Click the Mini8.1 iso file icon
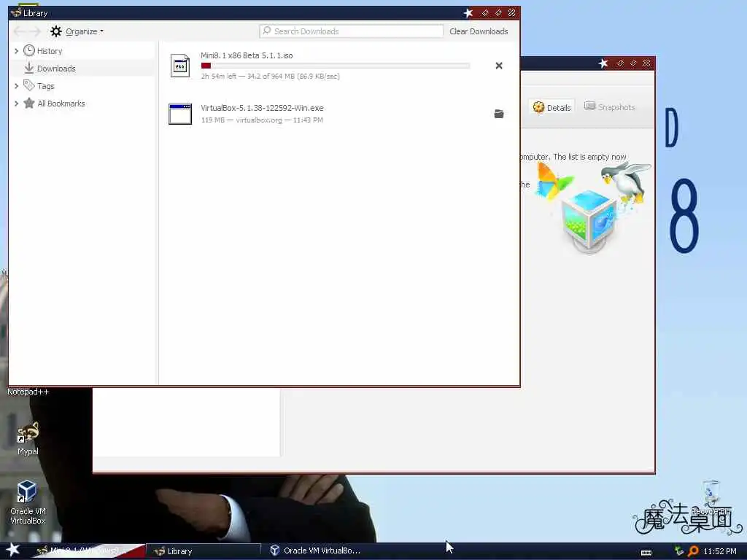This screenshot has height=560, width=747. (x=180, y=66)
